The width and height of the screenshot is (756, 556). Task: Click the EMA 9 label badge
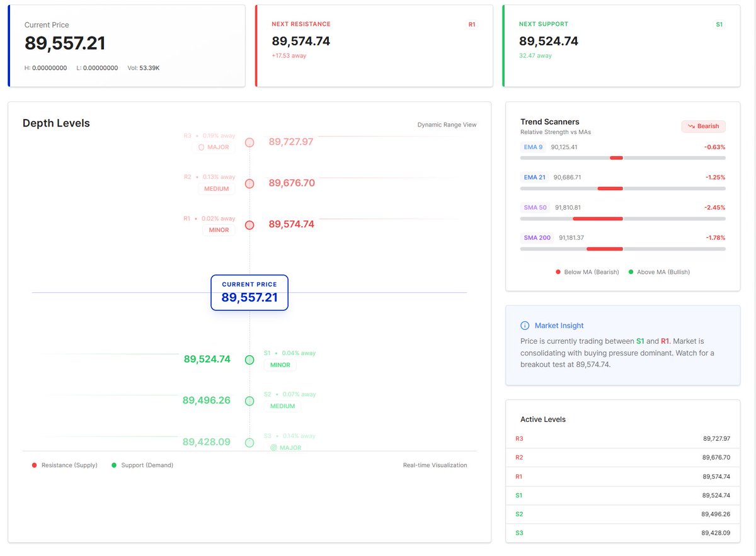tap(533, 147)
